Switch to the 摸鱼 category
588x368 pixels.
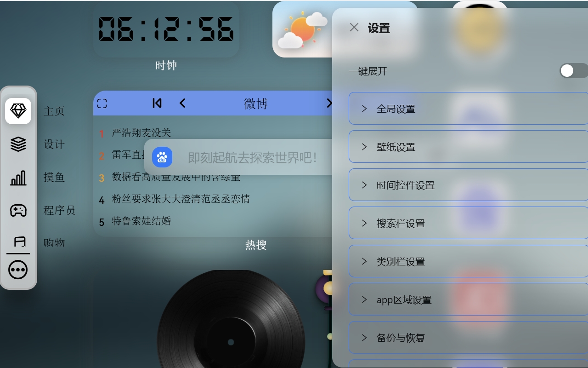54,178
